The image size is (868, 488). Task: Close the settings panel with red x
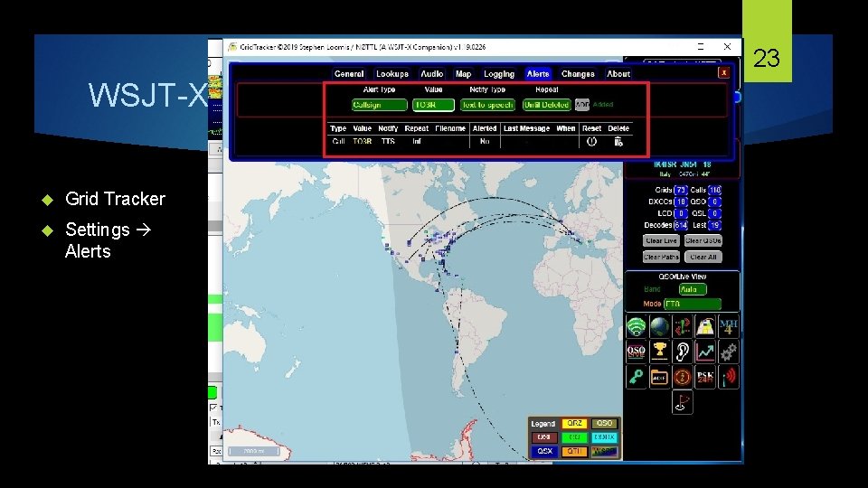pos(723,72)
